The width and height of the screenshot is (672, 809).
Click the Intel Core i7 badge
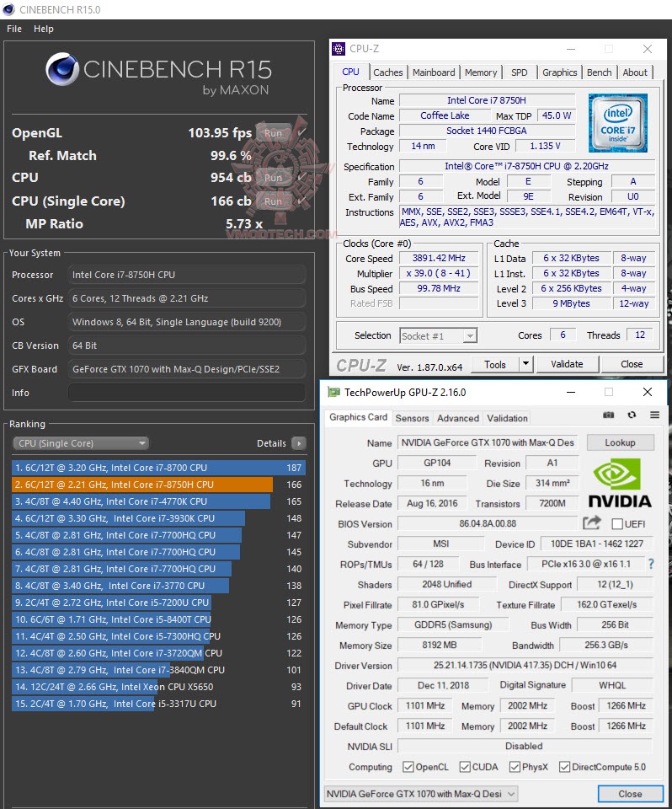click(618, 123)
